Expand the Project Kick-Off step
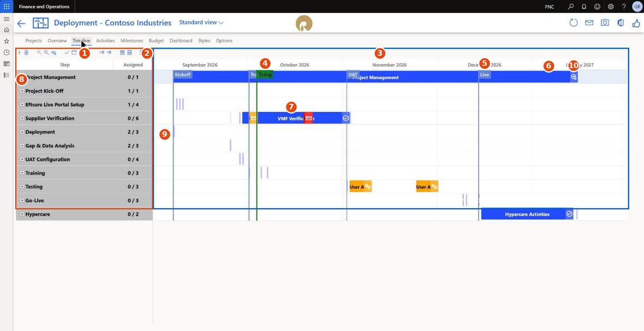This screenshot has width=644, height=331. [22, 91]
